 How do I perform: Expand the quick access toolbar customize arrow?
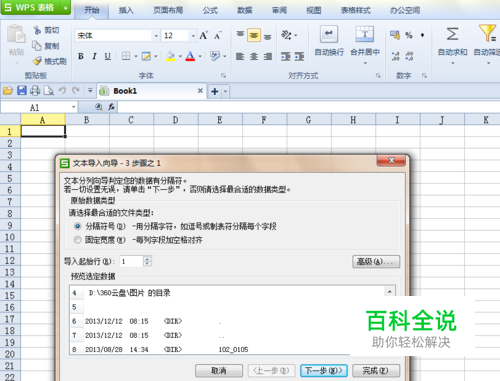point(90,90)
